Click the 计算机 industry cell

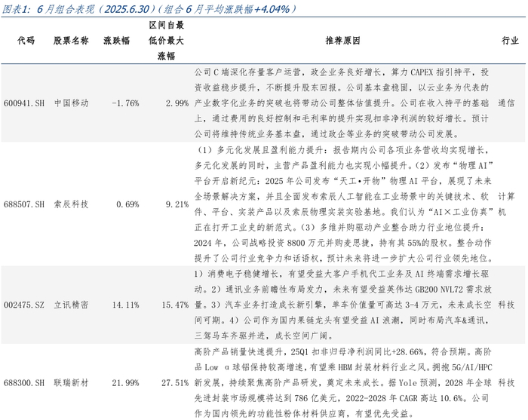click(x=506, y=204)
